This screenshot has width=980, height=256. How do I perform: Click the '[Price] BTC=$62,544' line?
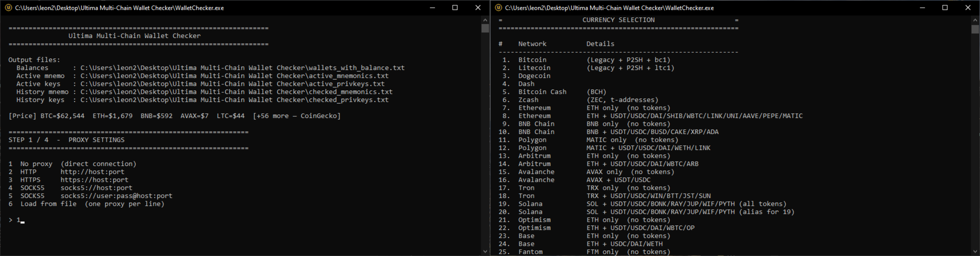click(175, 115)
